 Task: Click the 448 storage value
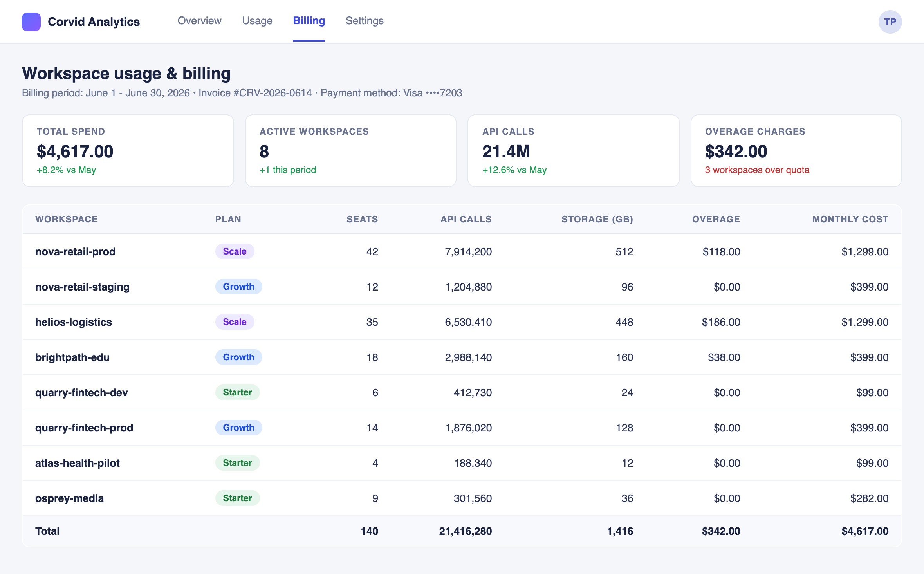click(624, 322)
